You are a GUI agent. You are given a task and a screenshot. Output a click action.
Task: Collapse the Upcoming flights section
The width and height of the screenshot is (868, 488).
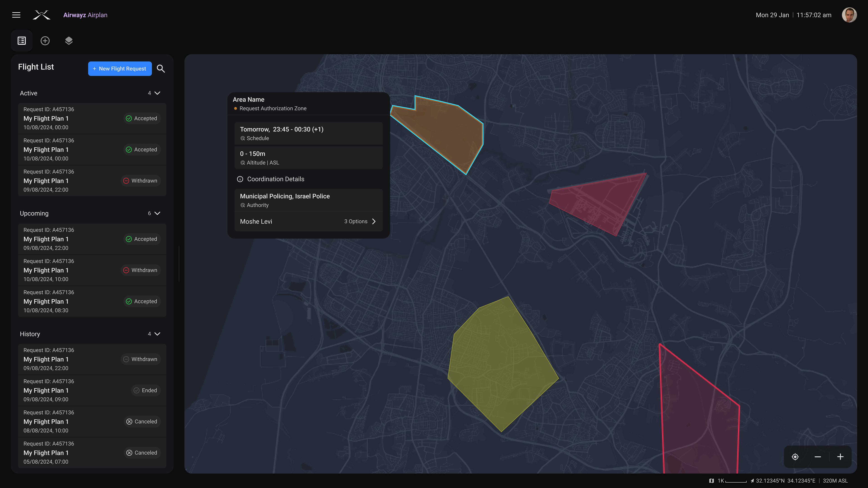157,213
